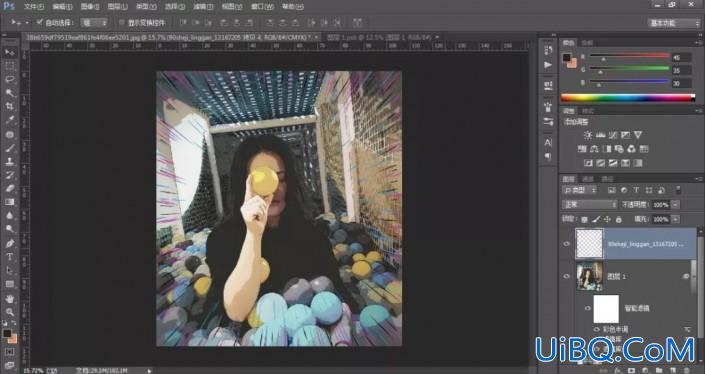Open the layer filter kind dropdown 类型

pos(580,190)
